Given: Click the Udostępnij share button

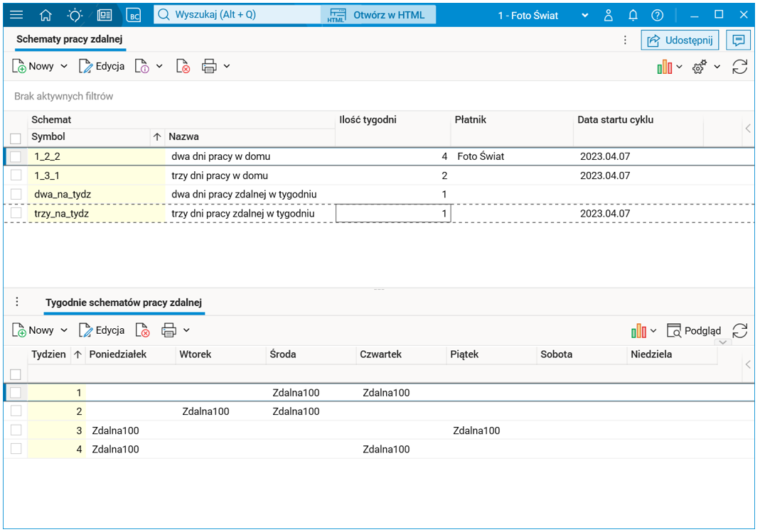Looking at the screenshot, I should (x=680, y=40).
